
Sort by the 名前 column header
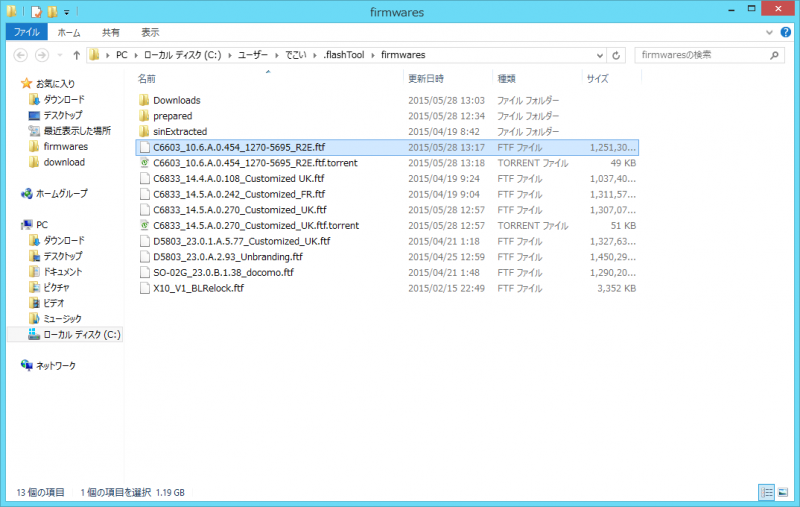pyautogui.click(x=147, y=79)
